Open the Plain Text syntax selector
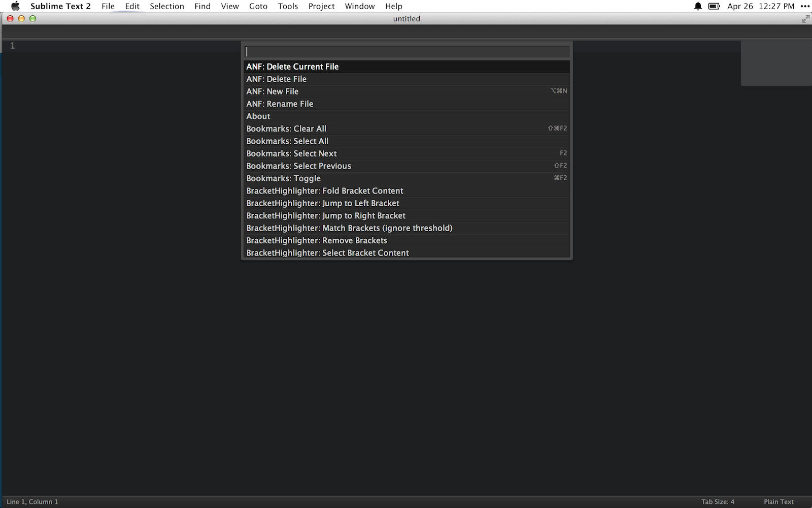The width and height of the screenshot is (812, 508). pos(779,502)
